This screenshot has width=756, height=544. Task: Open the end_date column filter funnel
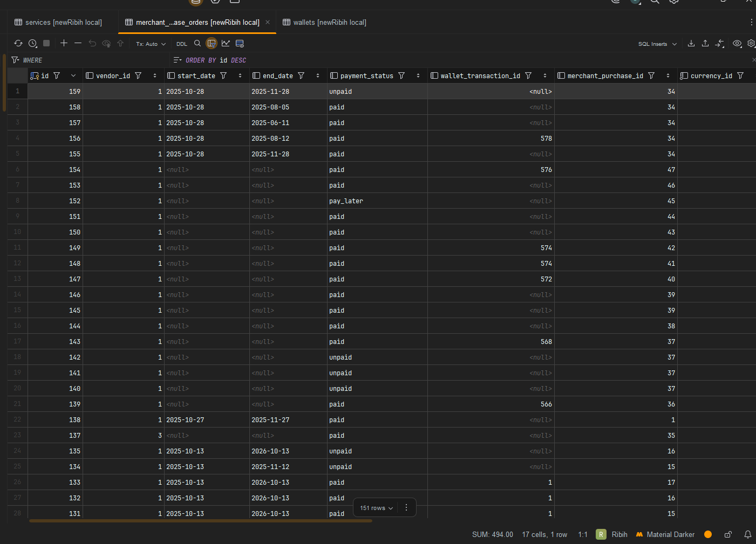click(301, 76)
